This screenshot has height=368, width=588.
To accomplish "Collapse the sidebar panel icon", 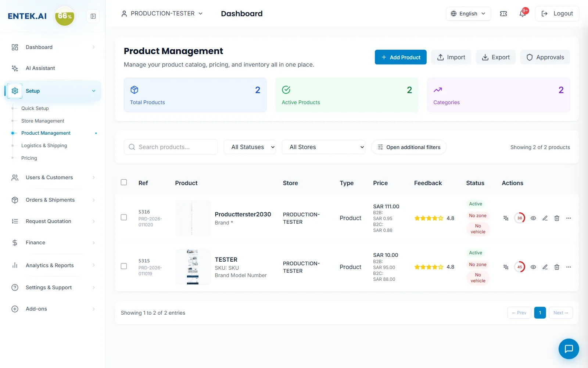I will pos(93,16).
